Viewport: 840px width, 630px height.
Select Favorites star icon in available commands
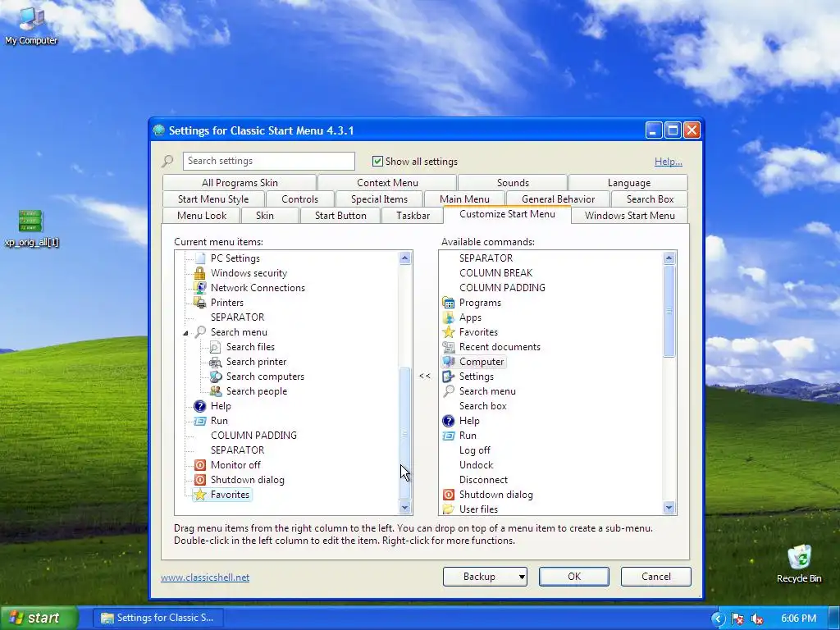tap(449, 332)
